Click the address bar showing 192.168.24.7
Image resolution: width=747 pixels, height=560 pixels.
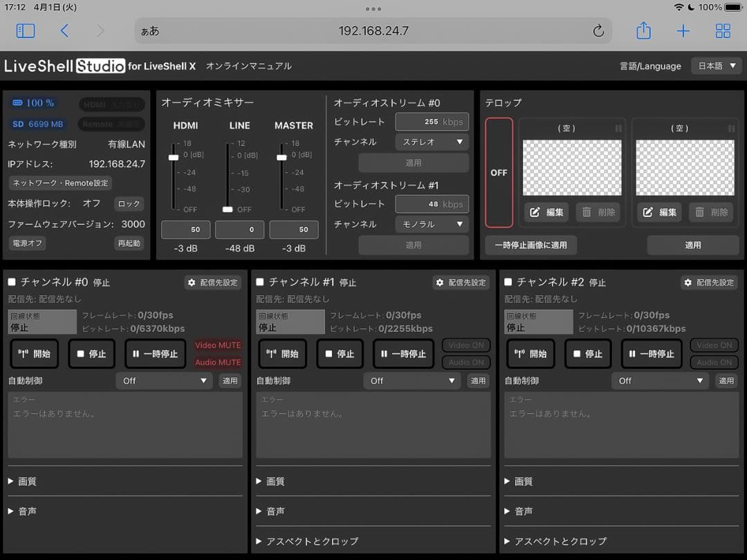(373, 30)
